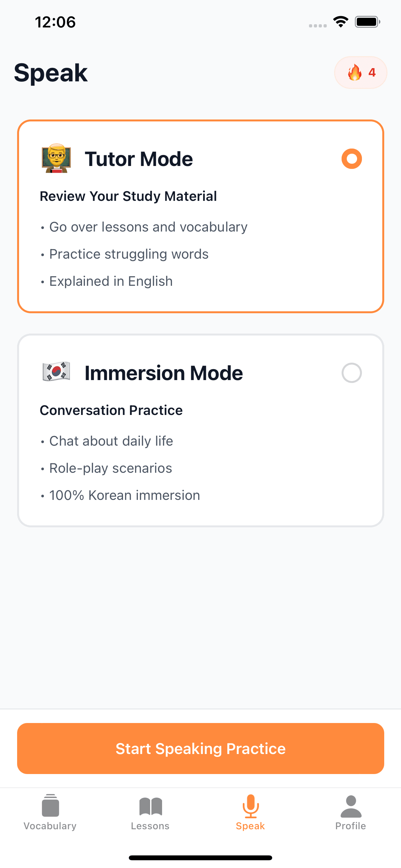Image resolution: width=401 pixels, height=868 pixels.
Task: Tap the Korean flag emoji on Immersion Mode
Action: coord(56,373)
